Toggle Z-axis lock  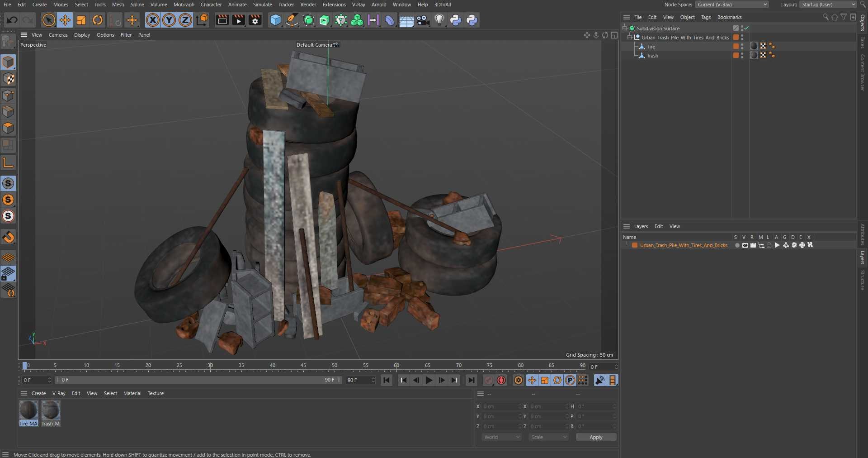pyautogui.click(x=185, y=20)
